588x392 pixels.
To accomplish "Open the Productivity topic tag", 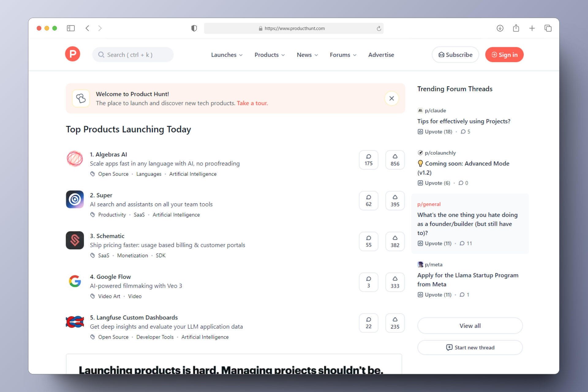I will (x=112, y=215).
